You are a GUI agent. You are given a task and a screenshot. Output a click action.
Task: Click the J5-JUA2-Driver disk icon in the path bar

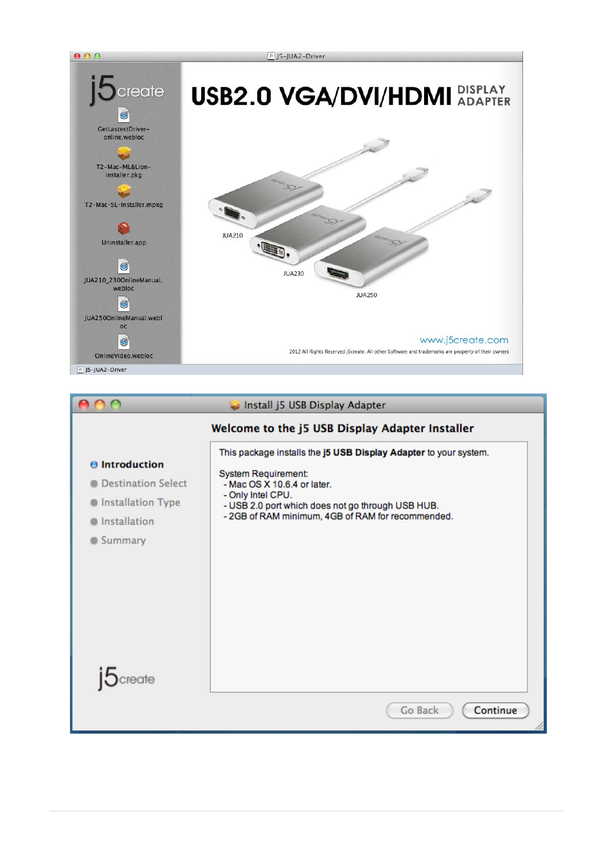point(80,370)
